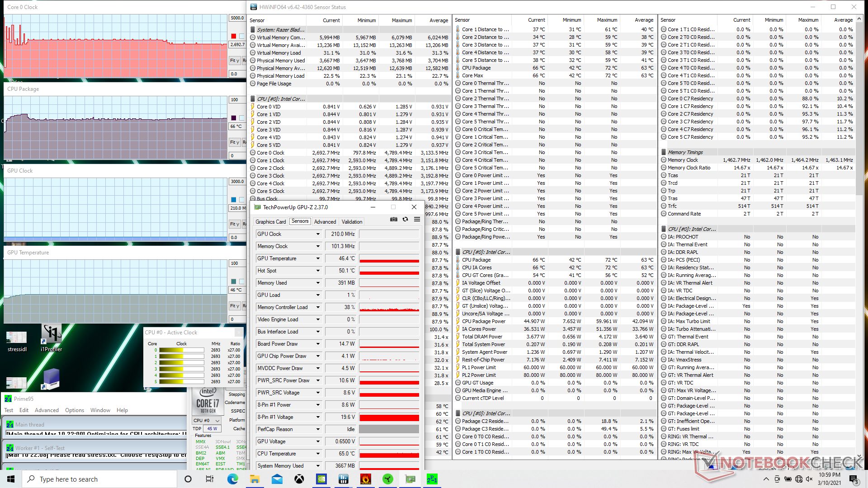Switch to the Advanced tab in GPU-Z

[x=325, y=222]
